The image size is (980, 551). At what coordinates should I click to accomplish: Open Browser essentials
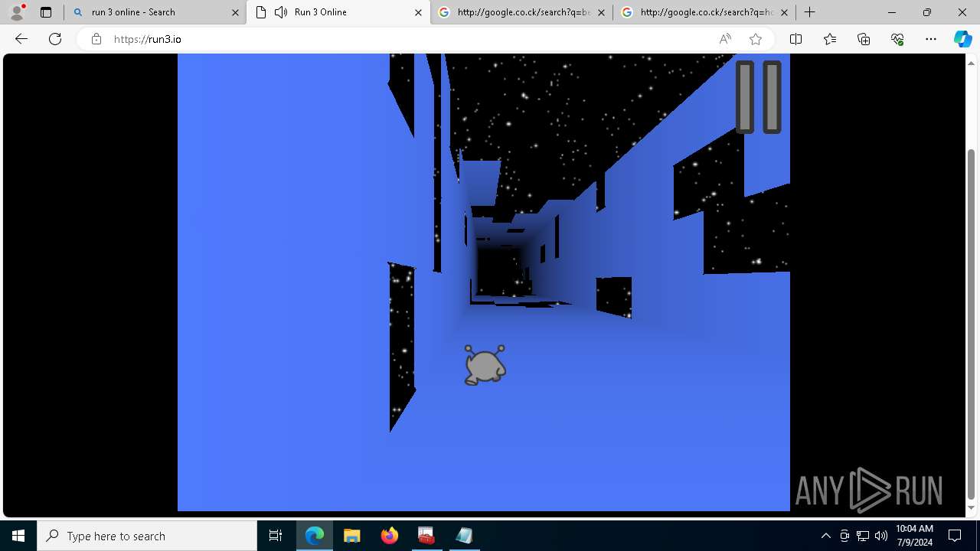pyautogui.click(x=897, y=39)
